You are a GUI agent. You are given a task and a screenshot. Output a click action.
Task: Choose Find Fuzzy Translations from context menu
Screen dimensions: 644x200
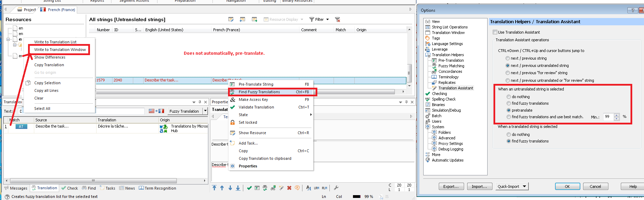[x=259, y=92]
